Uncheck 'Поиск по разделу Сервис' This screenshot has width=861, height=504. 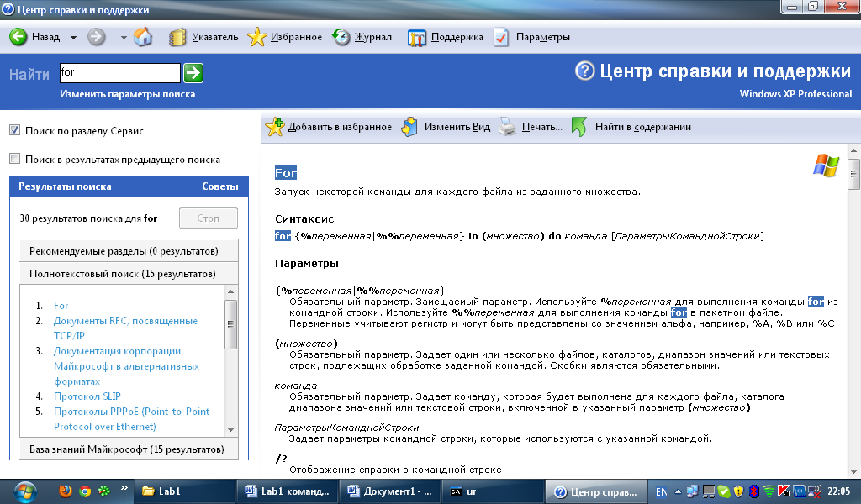click(x=15, y=130)
